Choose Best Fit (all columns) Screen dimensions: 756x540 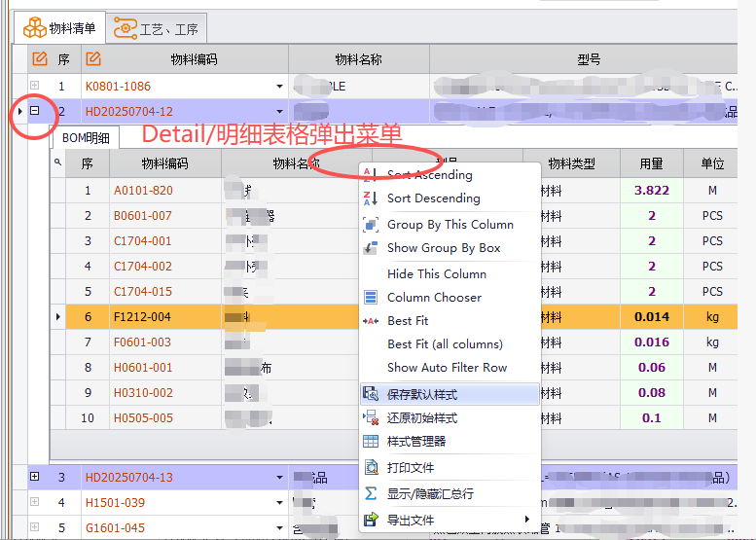[x=450, y=343]
